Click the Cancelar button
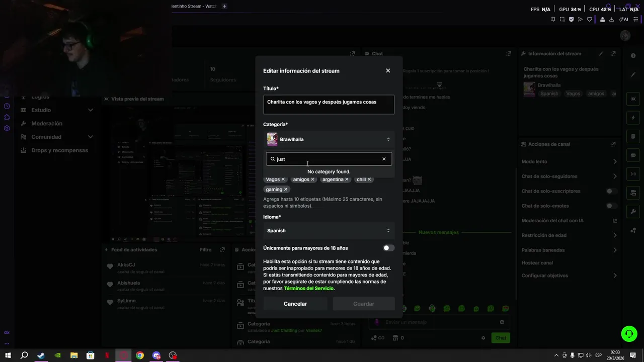This screenshot has width=644, height=362. 295,304
